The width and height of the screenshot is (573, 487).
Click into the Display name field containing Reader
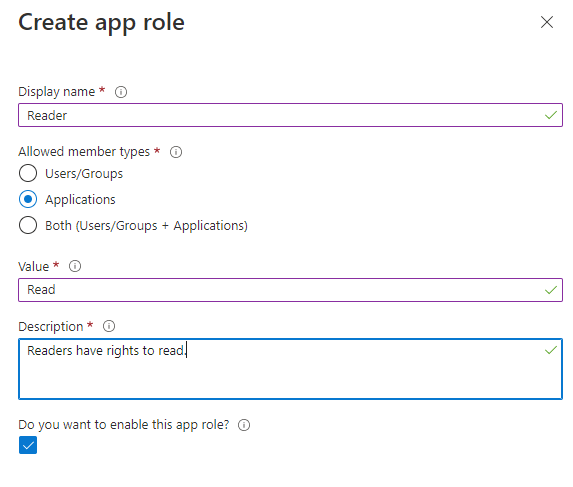click(290, 115)
